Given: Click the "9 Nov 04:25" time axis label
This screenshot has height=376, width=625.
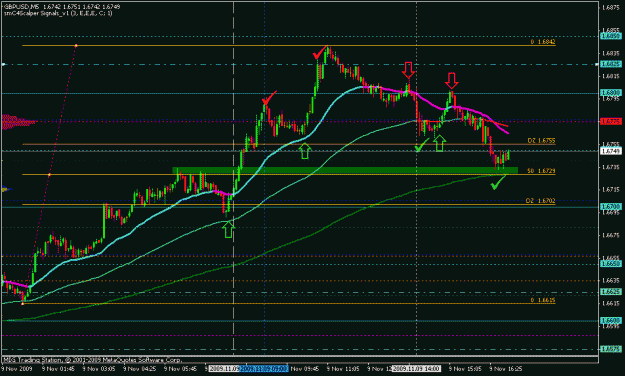Looking at the screenshot, I should (x=140, y=369).
